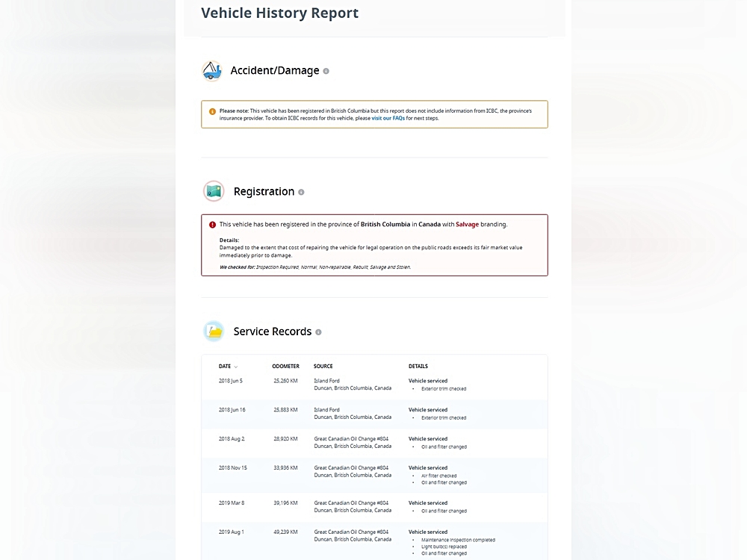Image resolution: width=747 pixels, height=560 pixels.
Task: Select the 2019 Mar 8 service record
Action: 373,507
